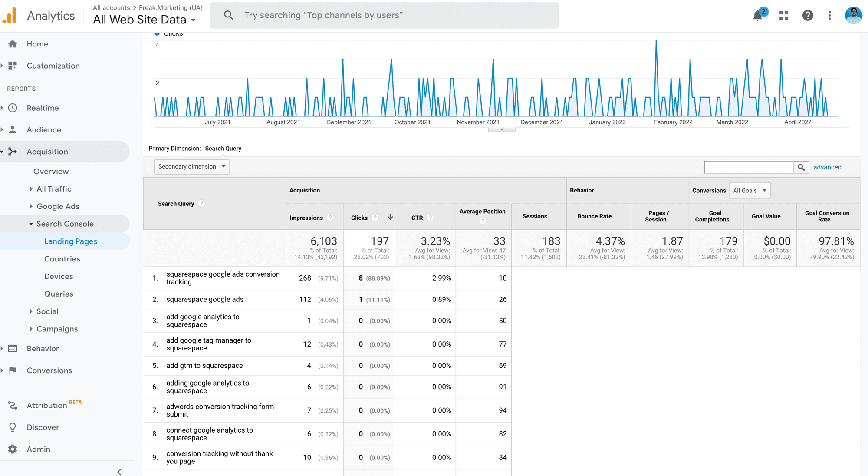Viewport: 868px width, 476px height.
Task: Open the help question mark menu
Action: click(808, 16)
